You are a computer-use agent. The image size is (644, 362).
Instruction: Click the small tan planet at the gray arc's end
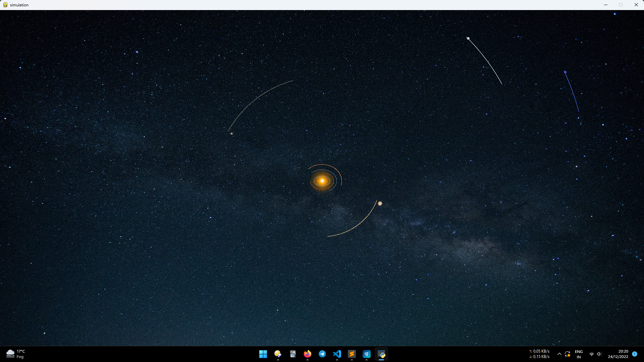coord(231,133)
